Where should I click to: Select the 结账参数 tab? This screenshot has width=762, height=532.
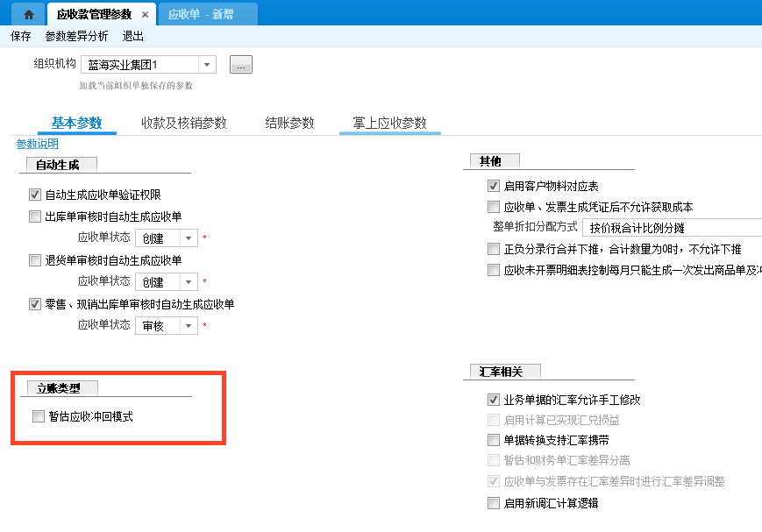tap(289, 124)
